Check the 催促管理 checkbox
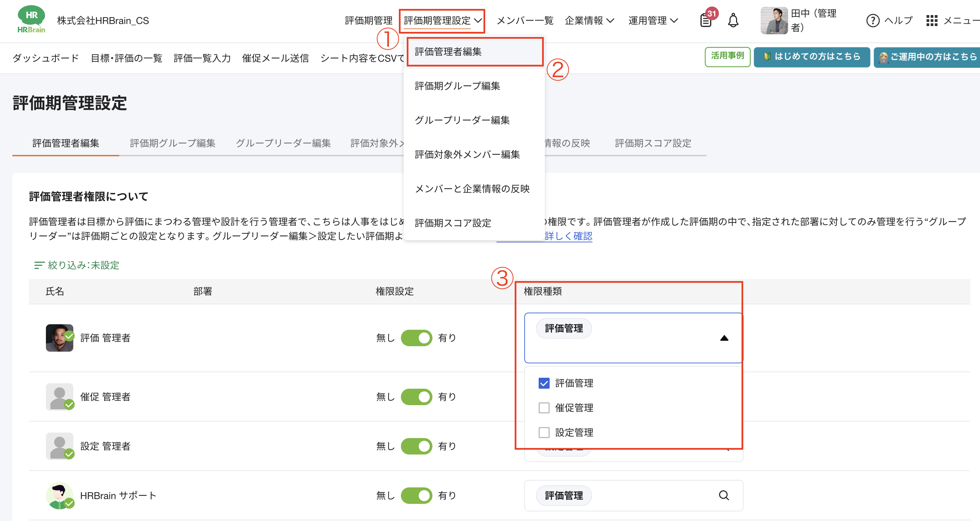The image size is (980, 521). click(544, 408)
